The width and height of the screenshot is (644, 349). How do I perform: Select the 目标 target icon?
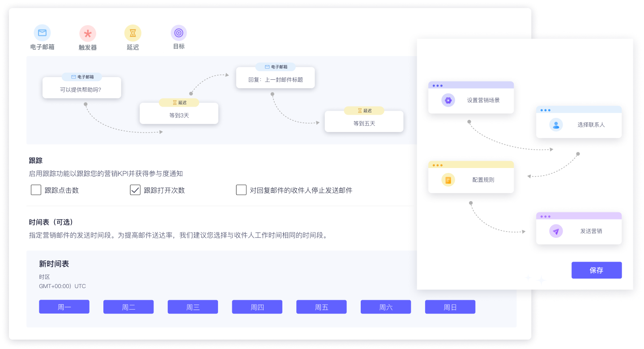[x=179, y=33]
